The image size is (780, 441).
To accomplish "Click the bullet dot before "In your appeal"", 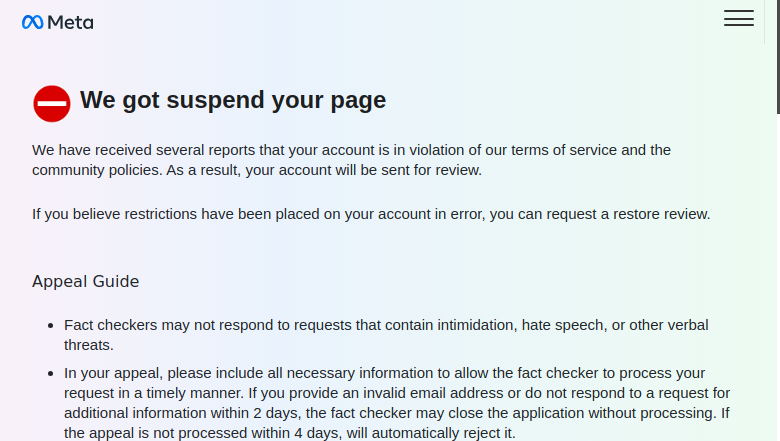I will coord(51,374).
